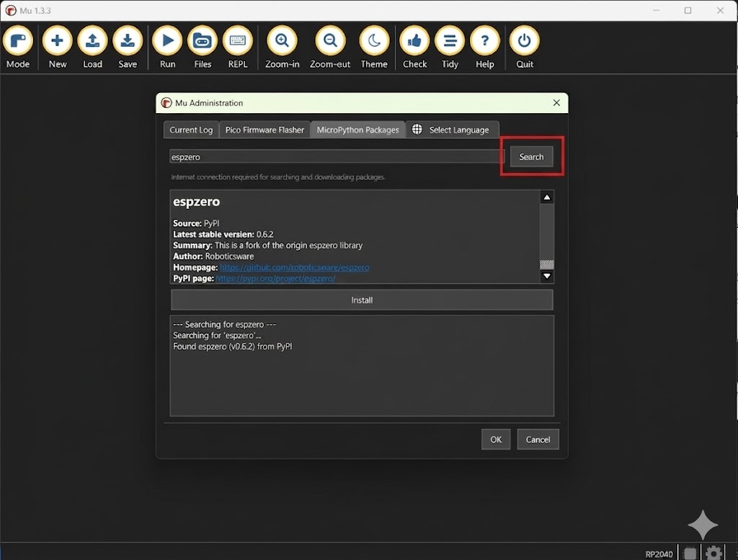Open the Select Language tab
The height and width of the screenshot is (560, 738).
[453, 130]
